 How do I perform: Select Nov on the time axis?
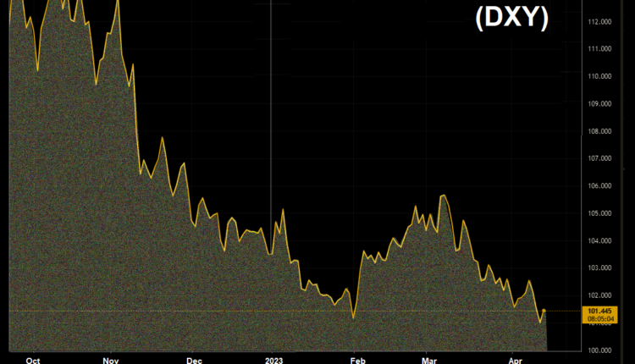tap(111, 359)
